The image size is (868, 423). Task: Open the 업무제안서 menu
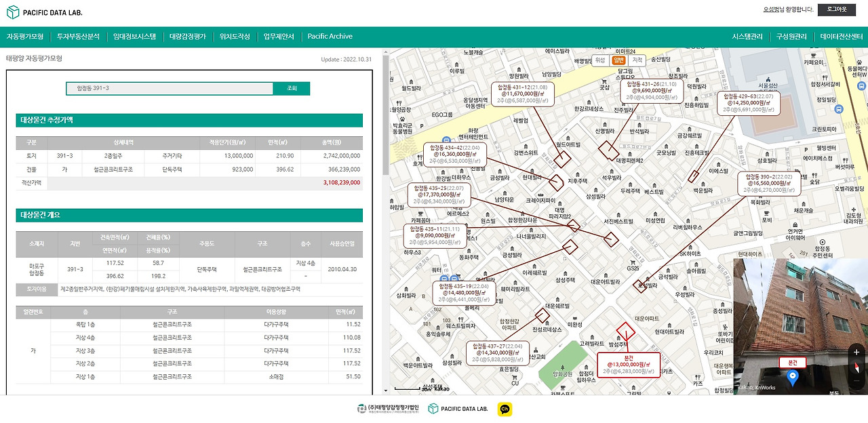(279, 37)
